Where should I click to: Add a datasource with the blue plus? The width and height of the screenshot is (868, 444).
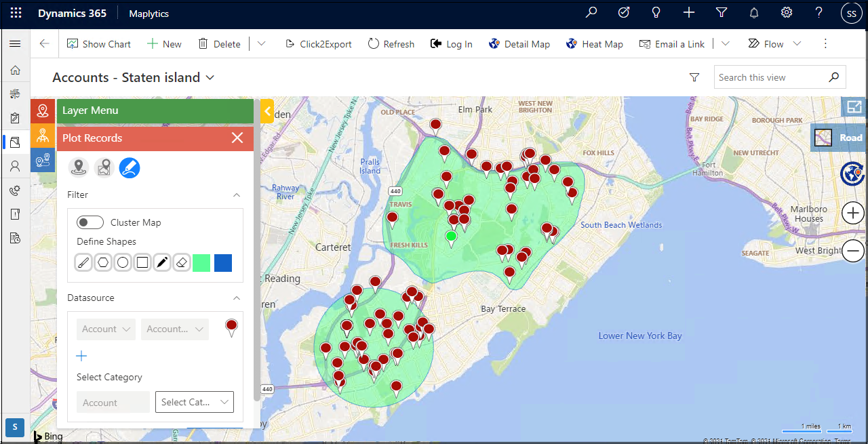coord(81,356)
